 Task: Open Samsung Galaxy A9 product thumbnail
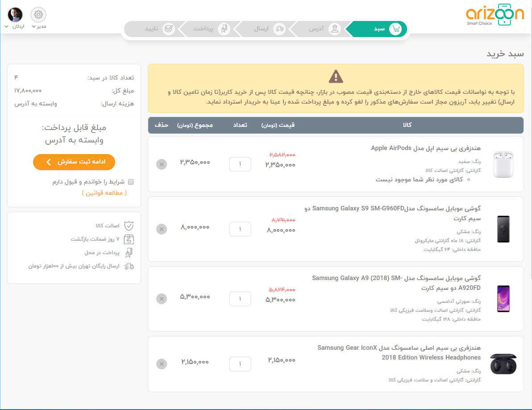pyautogui.click(x=503, y=299)
